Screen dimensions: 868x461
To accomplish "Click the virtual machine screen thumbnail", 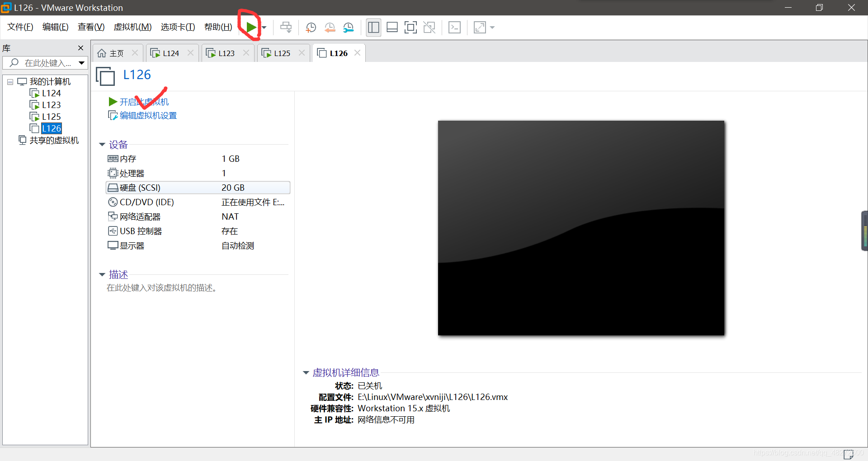I will pos(581,228).
